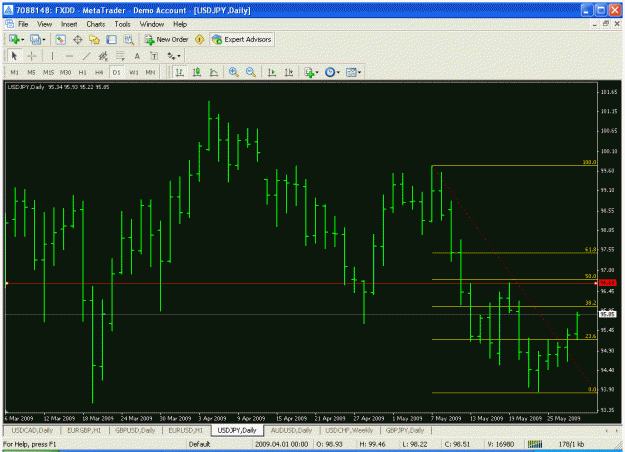The width and height of the screenshot is (625, 452).
Task: Open the Indicators list dropdown
Action: pyautogui.click(x=311, y=72)
